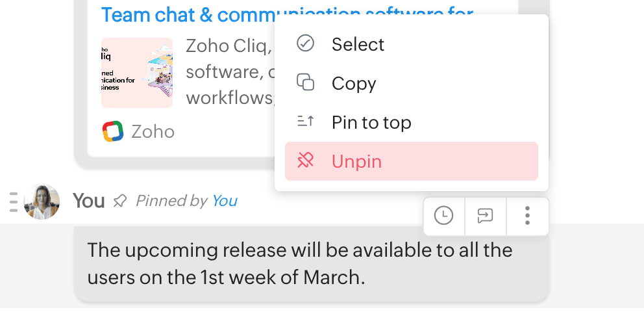The width and height of the screenshot is (644, 312).
Task: Open the three-dot more options menu
Action: [x=527, y=216]
